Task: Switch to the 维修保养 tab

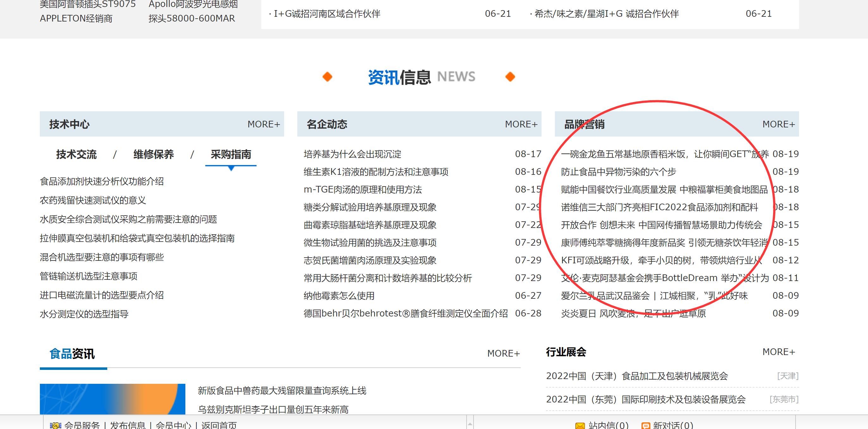Action: pos(154,154)
